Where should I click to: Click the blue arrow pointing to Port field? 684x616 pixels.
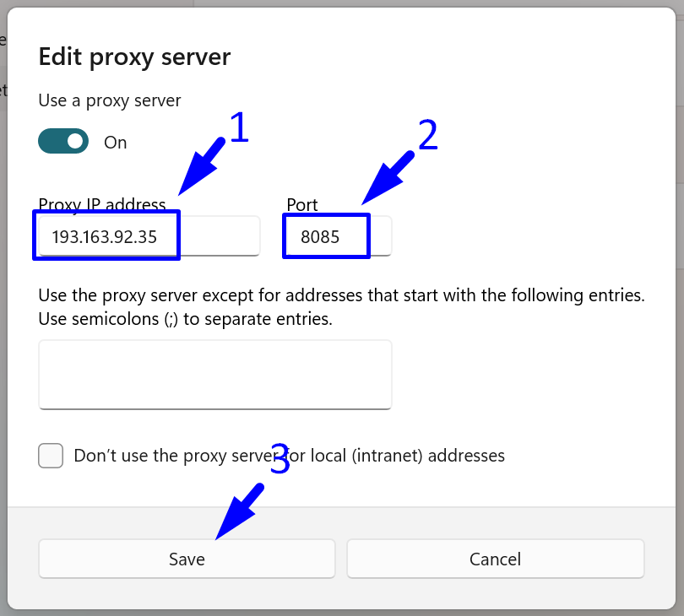click(x=387, y=179)
